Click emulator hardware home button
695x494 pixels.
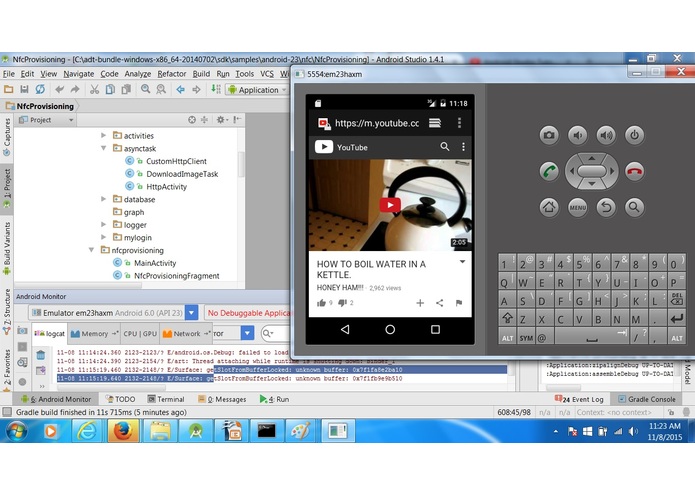[x=549, y=207]
